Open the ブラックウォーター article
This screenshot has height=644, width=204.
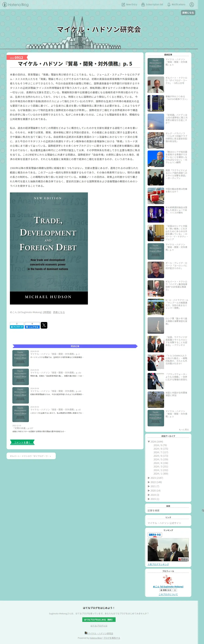[x=176, y=377]
